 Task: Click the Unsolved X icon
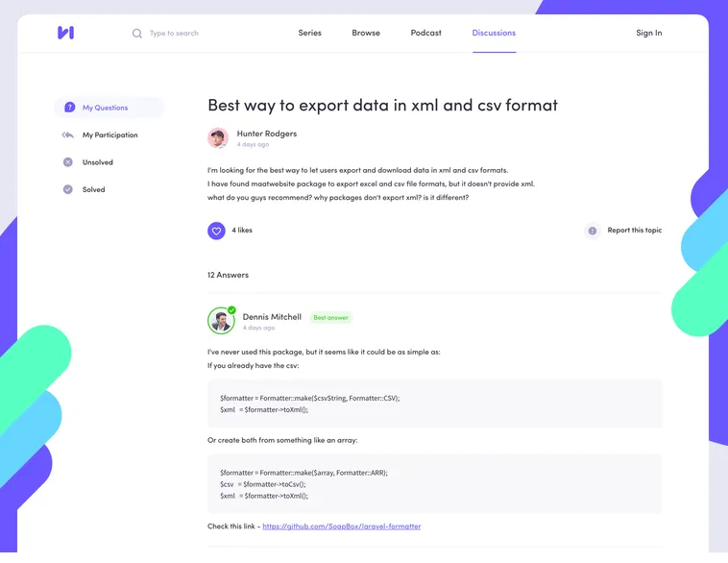[68, 162]
